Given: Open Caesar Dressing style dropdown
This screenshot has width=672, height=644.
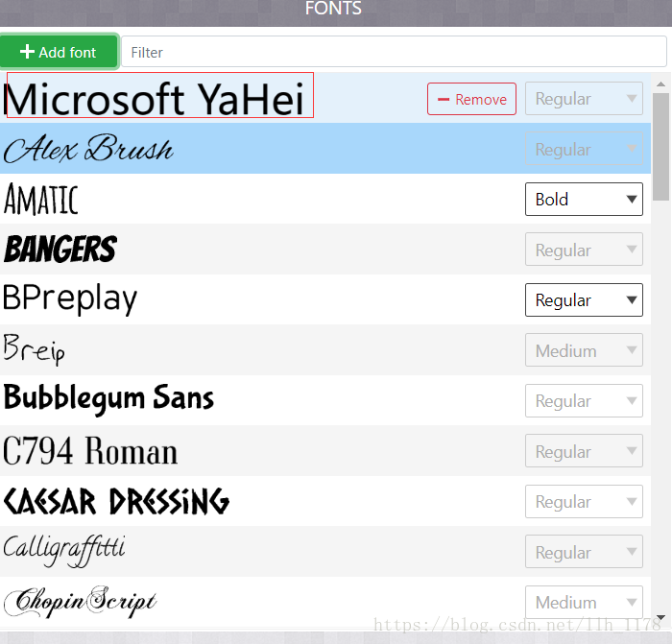Looking at the screenshot, I should point(584,501).
